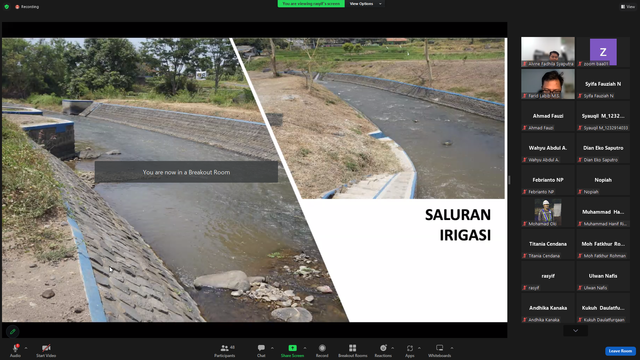Click muted mic icon on Andhika Kanaka

(525, 320)
